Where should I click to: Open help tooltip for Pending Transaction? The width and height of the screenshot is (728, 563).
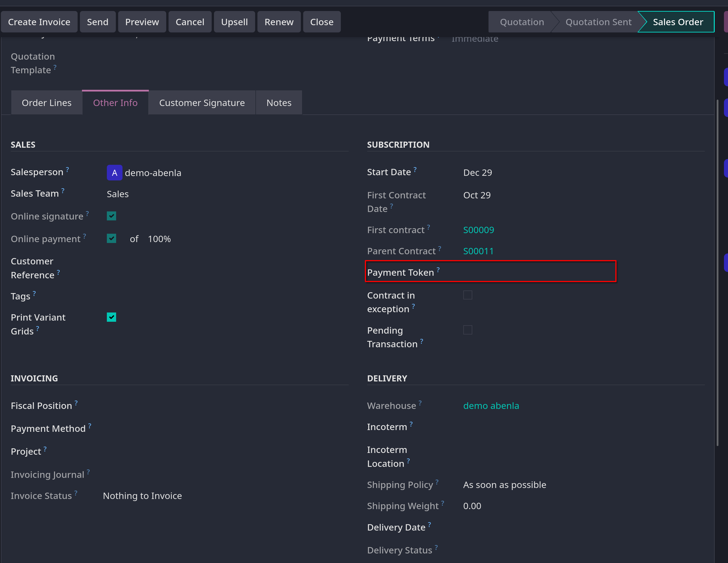pyautogui.click(x=422, y=341)
